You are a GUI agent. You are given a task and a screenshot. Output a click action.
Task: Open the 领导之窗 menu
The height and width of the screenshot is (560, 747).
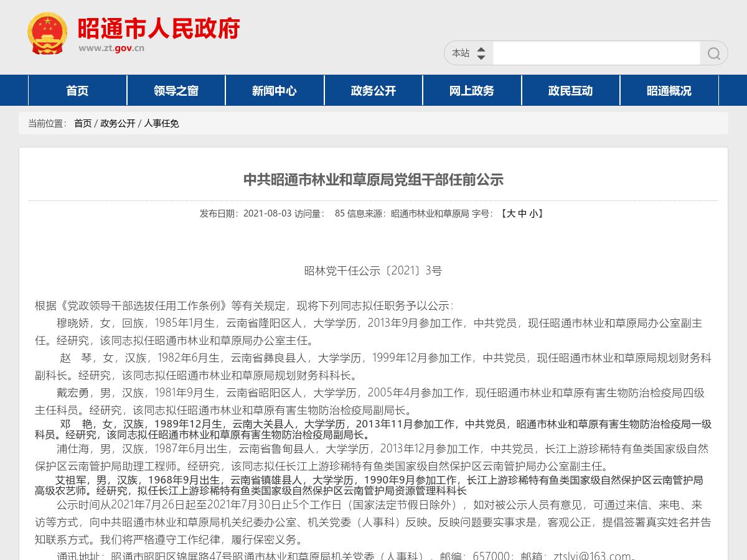(176, 90)
